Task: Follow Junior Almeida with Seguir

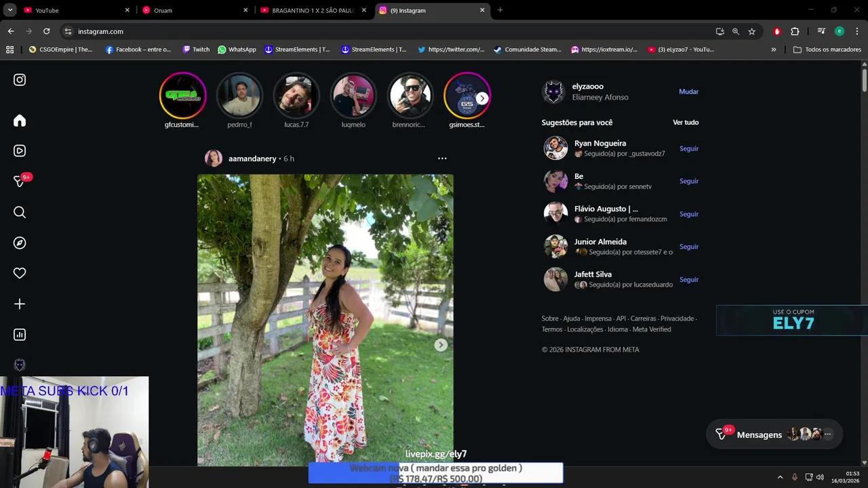Action: [689, 247]
